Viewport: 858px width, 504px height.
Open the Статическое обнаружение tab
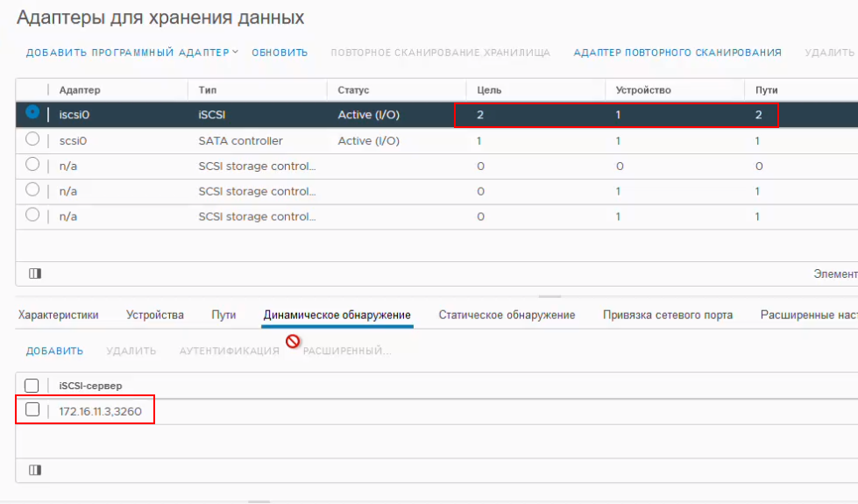point(507,315)
